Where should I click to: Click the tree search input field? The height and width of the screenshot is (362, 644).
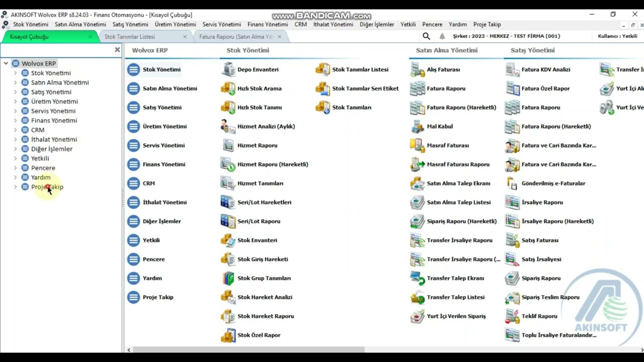coord(57,50)
